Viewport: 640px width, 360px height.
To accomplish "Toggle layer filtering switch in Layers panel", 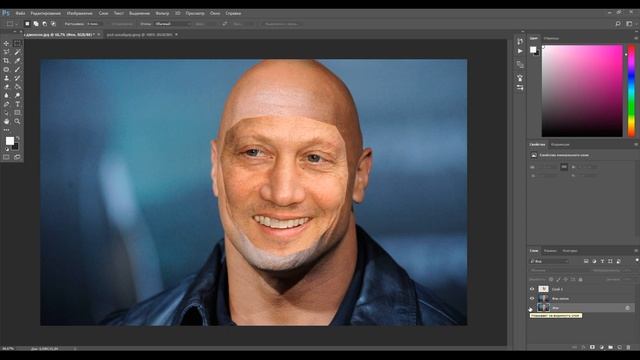I will 637,260.
